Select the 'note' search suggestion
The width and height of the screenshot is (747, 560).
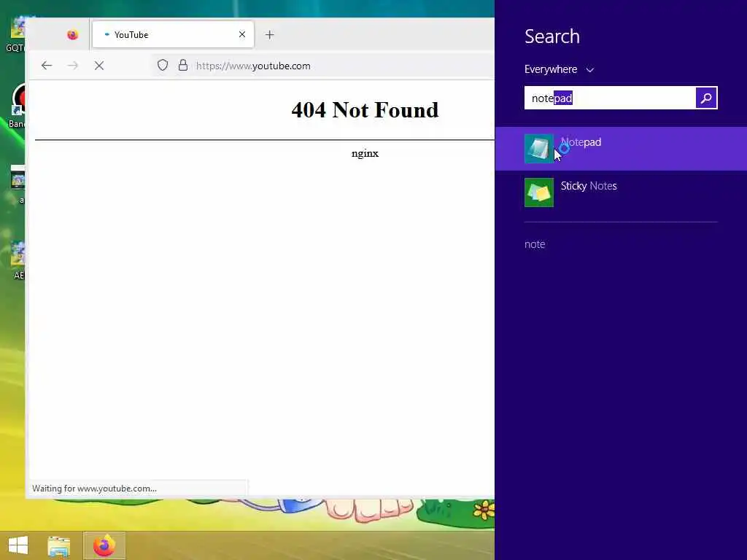535,244
